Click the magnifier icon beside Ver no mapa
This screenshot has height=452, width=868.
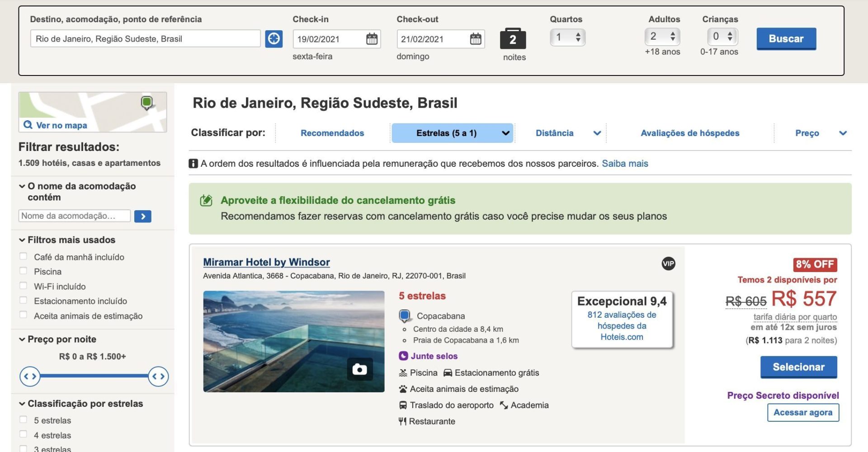28,125
